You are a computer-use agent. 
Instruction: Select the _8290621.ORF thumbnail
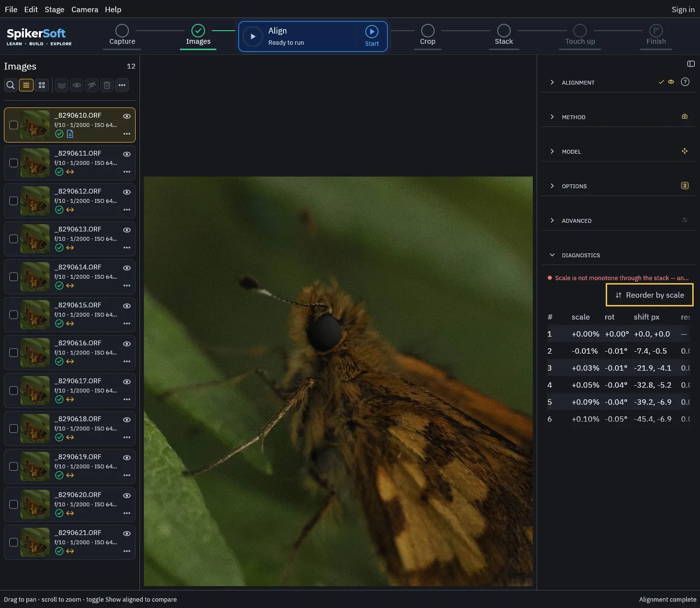[x=35, y=542]
